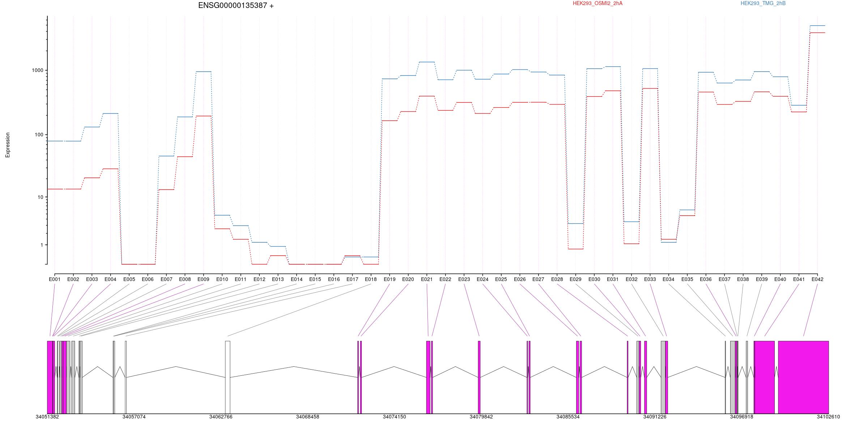The width and height of the screenshot is (868, 434).
Task: Click the isolated white exon box near 34062766
Action: [x=227, y=377]
